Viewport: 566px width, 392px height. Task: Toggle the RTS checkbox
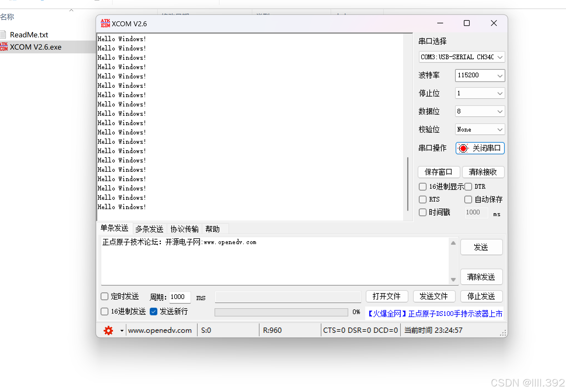point(423,199)
